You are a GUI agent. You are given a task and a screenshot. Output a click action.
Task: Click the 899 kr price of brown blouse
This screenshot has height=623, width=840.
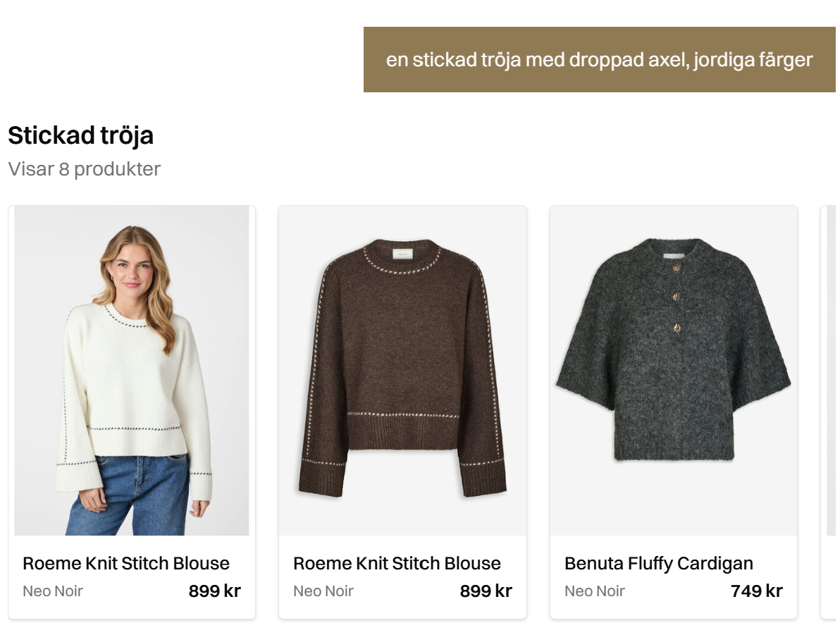coord(486,591)
